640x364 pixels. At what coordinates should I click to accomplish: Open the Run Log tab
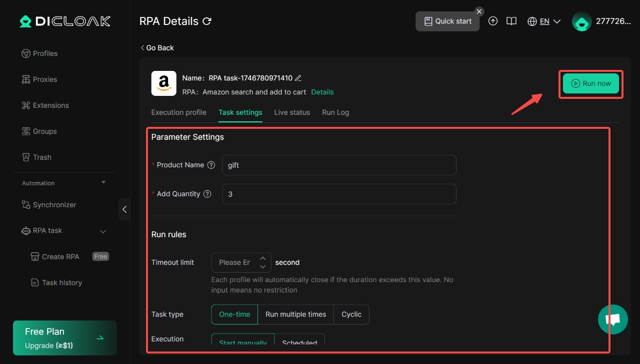[x=335, y=112]
